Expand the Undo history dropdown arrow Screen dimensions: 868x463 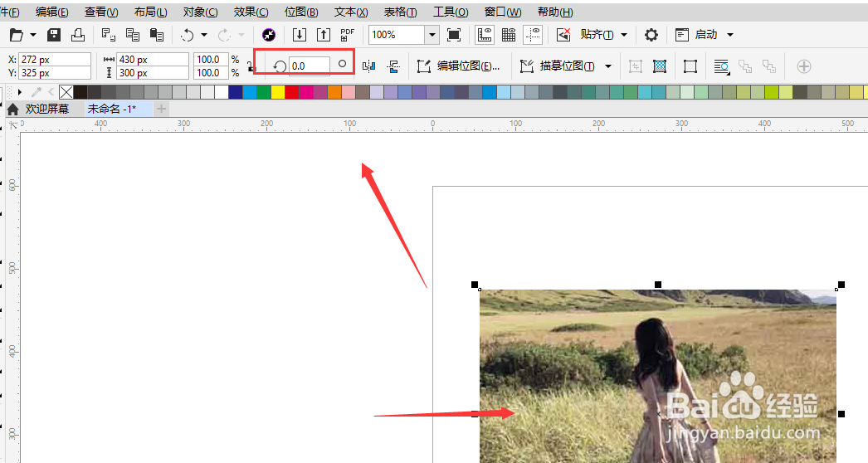tap(203, 35)
